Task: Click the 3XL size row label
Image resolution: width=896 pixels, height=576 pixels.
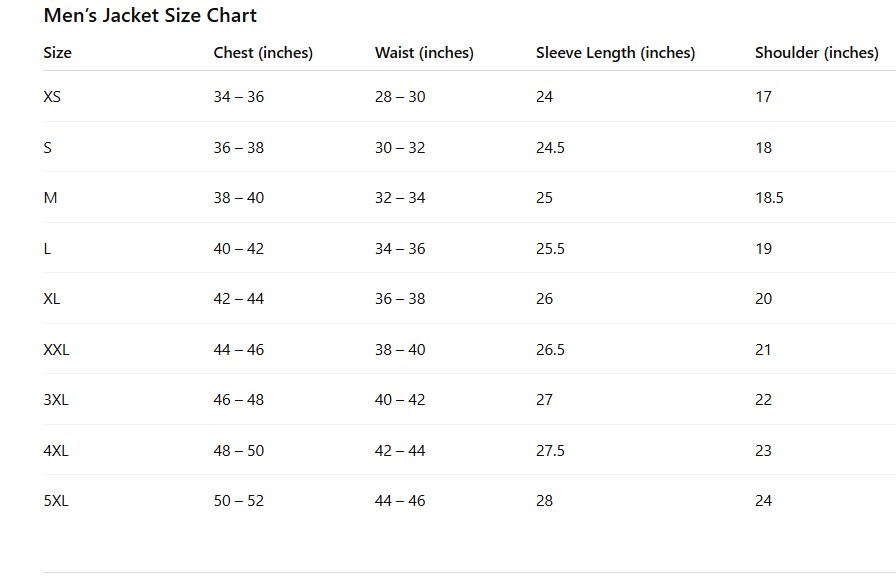Action: [x=56, y=400]
